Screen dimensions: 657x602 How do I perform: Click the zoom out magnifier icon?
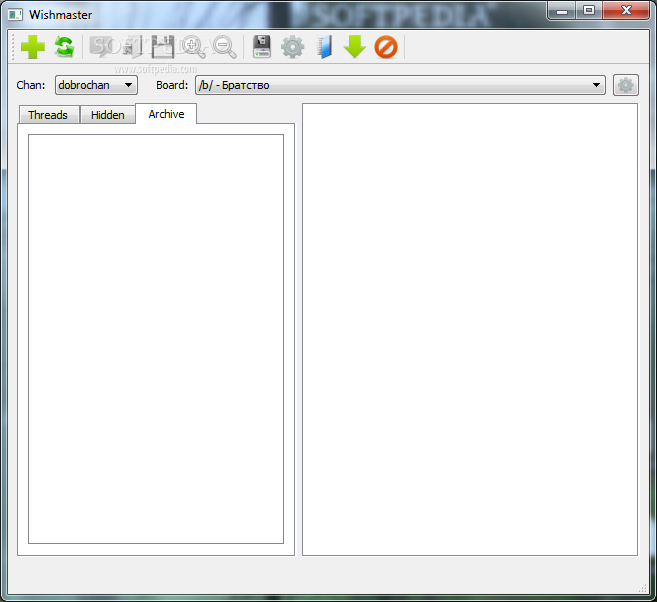(x=225, y=47)
